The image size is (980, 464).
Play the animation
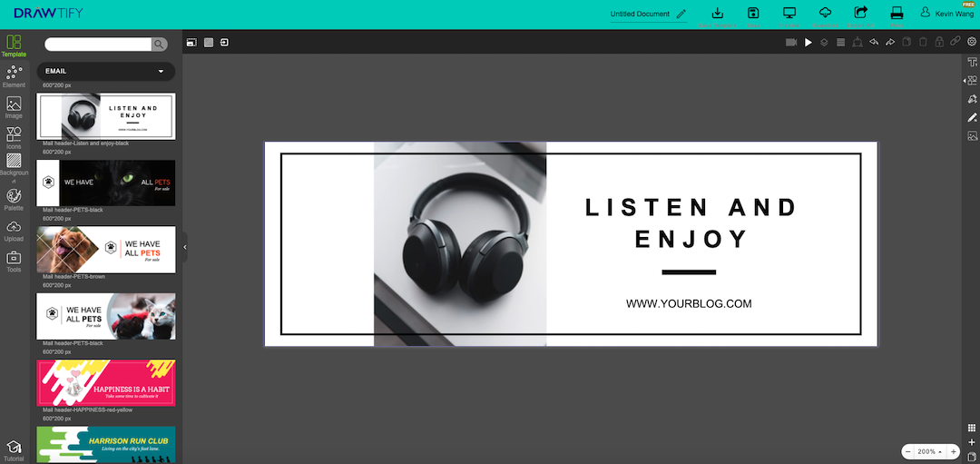coord(808,42)
